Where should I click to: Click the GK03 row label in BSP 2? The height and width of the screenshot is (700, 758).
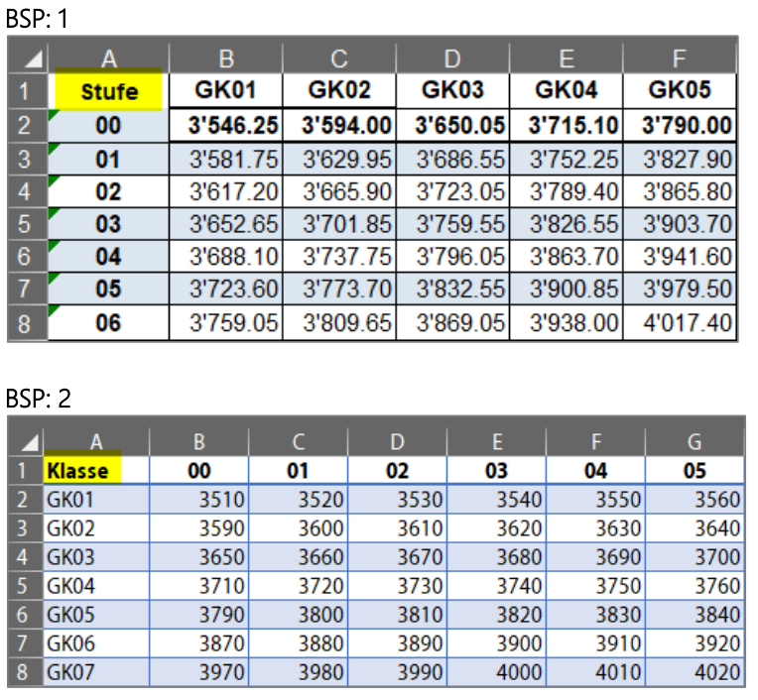click(94, 557)
